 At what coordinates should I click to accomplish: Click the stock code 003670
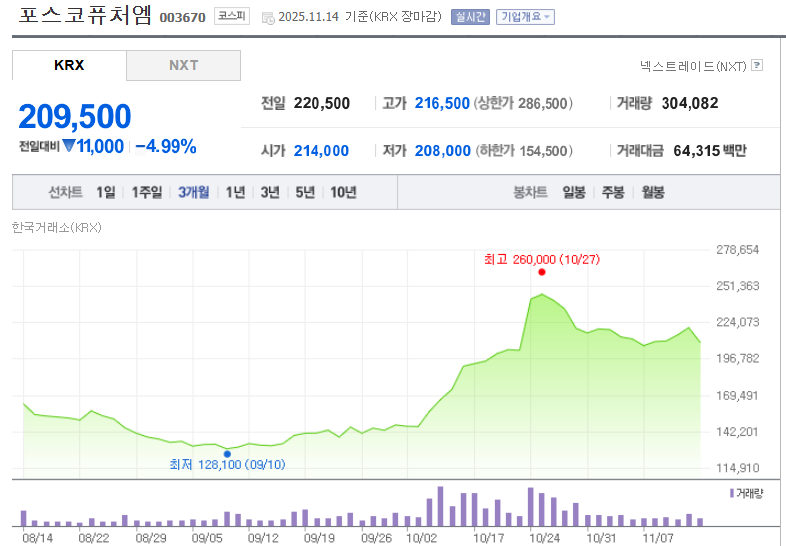[x=182, y=18]
